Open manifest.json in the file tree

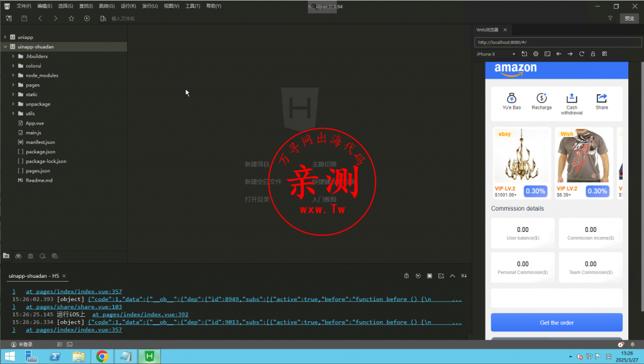pyautogui.click(x=40, y=142)
